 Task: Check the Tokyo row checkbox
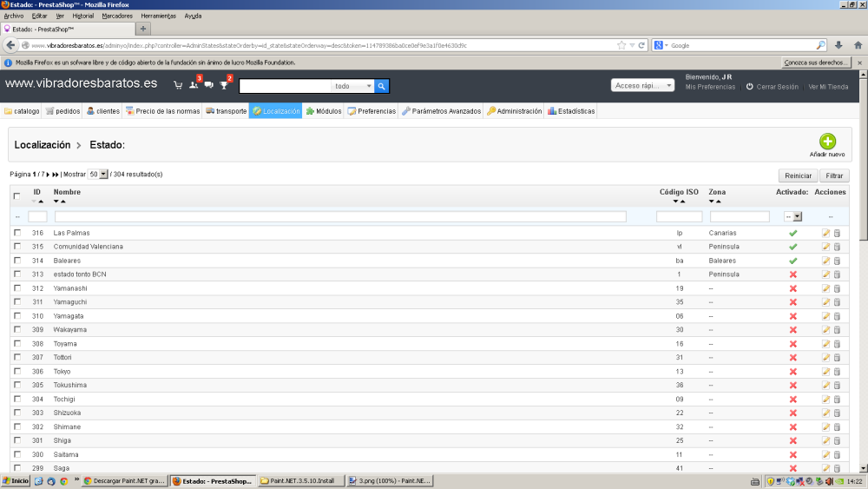pyautogui.click(x=17, y=371)
